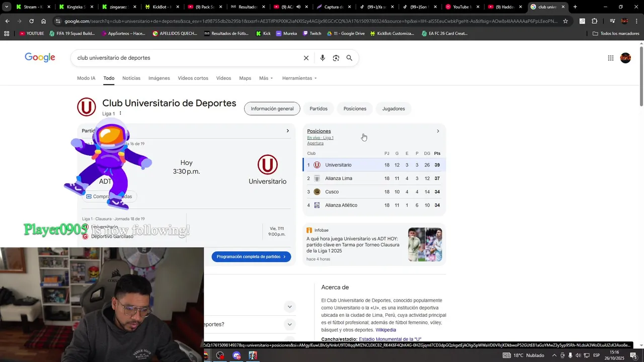This screenshot has width=644, height=362.
Task: Switch to Imágenes tab
Action: click(x=159, y=78)
